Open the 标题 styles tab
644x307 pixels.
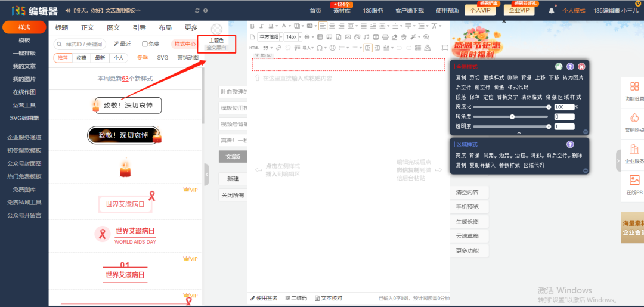[x=61, y=28]
